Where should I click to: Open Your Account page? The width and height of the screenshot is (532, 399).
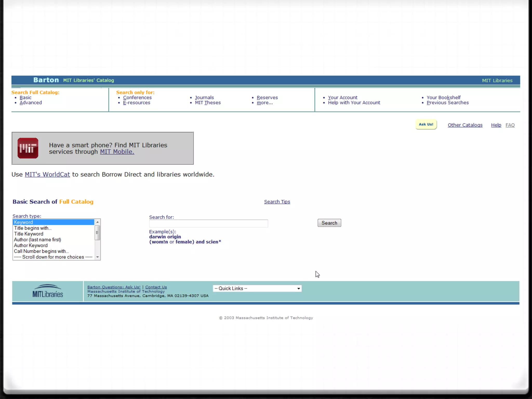pos(342,98)
